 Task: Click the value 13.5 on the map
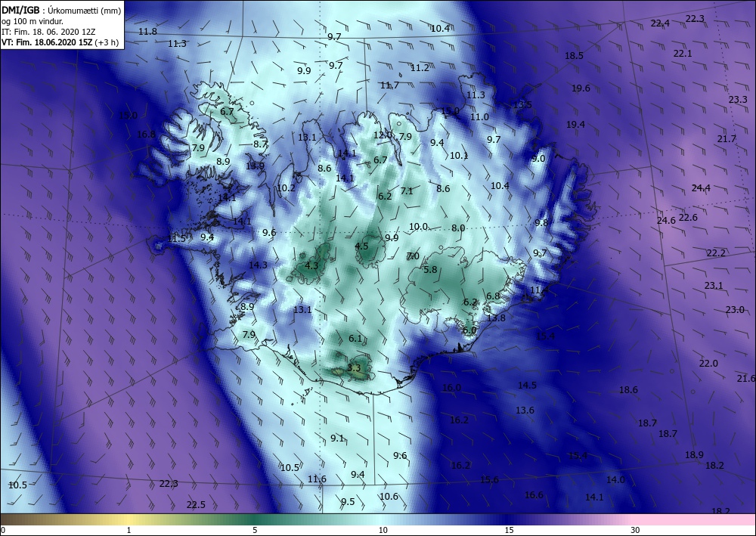click(x=522, y=105)
